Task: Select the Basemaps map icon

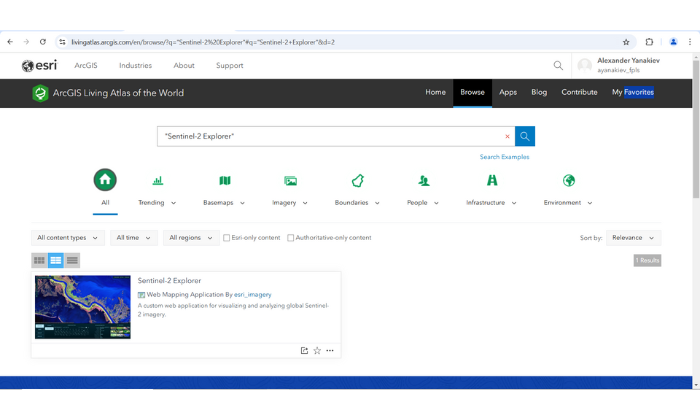Action: (x=225, y=180)
